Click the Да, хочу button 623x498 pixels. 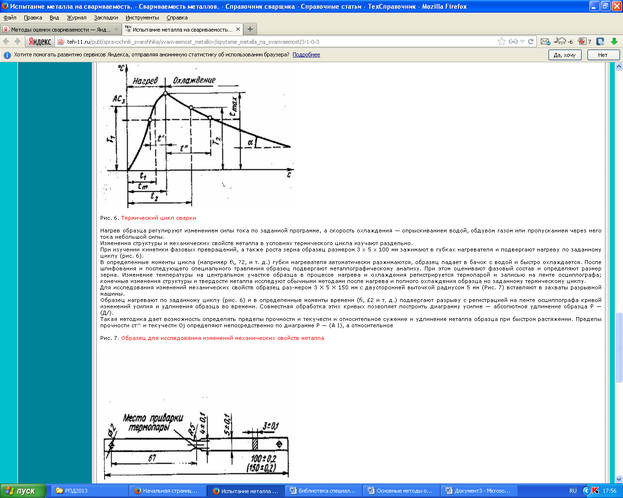tap(565, 55)
